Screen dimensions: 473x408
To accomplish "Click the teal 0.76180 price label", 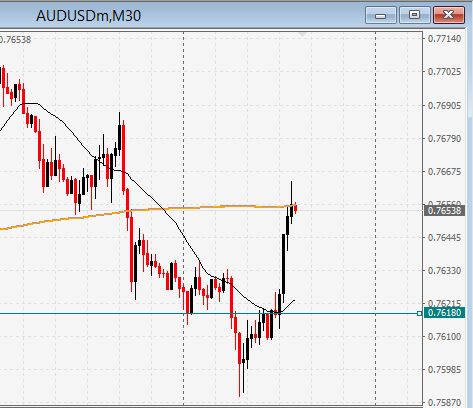I will pyautogui.click(x=444, y=313).
